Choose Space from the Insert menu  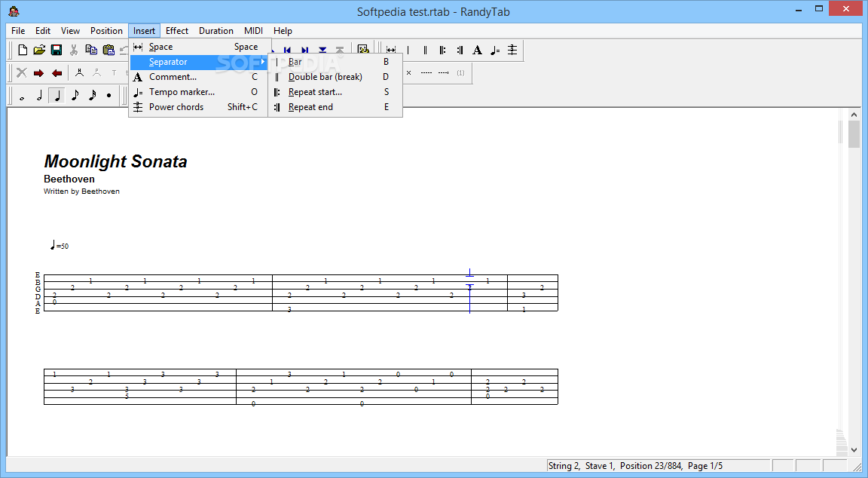coord(199,47)
